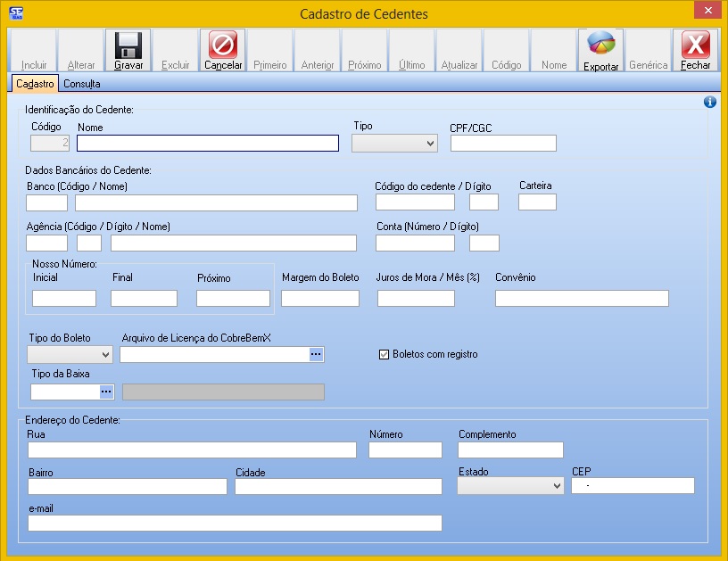Viewport: 728px width, 561px height.
Task: Open Tipo da Baixa lookup ellipsis button
Action: [x=106, y=392]
